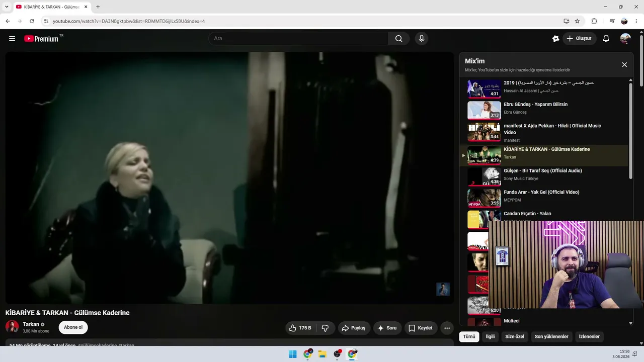Open a new browser tab
This screenshot has height=362, width=644.
[98, 7]
